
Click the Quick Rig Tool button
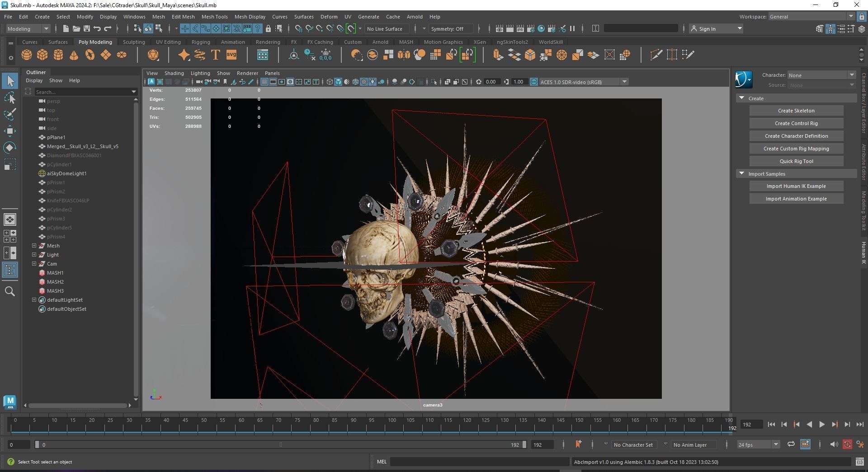click(x=796, y=161)
